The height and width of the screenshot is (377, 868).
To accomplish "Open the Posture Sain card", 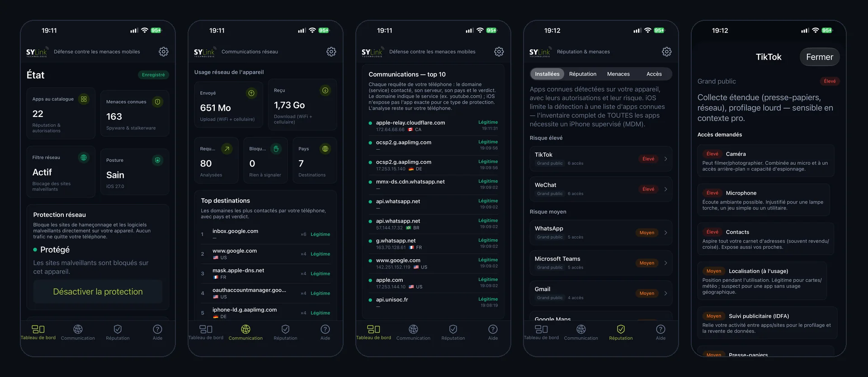I will (x=135, y=172).
